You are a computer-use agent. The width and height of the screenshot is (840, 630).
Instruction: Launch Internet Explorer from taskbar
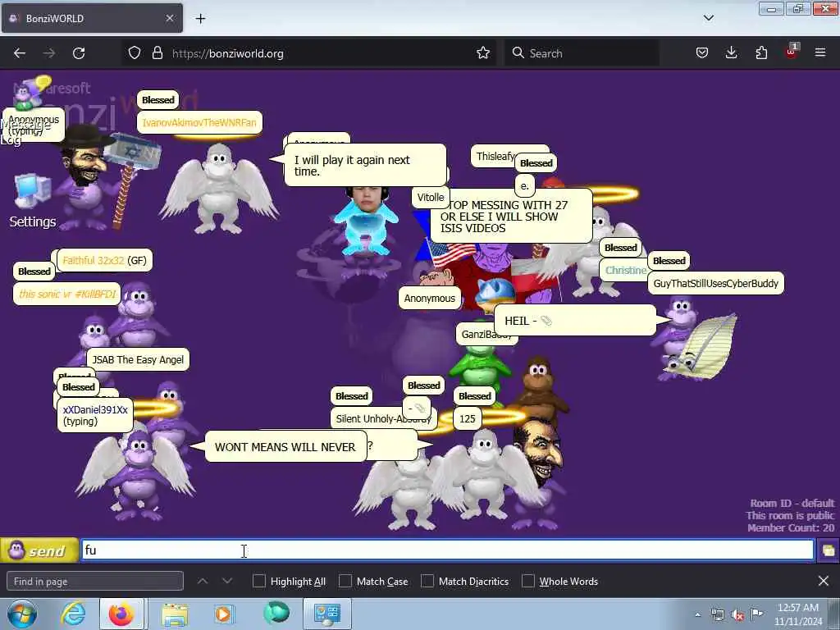click(73, 614)
